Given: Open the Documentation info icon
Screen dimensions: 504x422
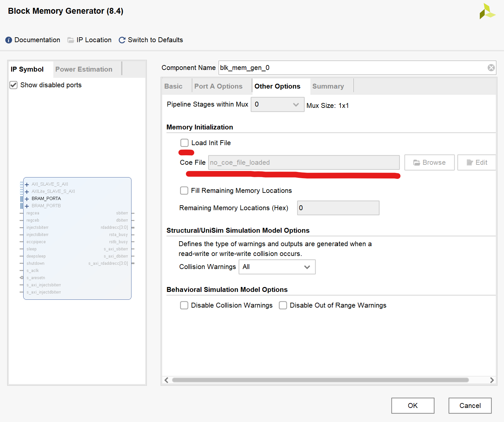Looking at the screenshot, I should [9, 40].
